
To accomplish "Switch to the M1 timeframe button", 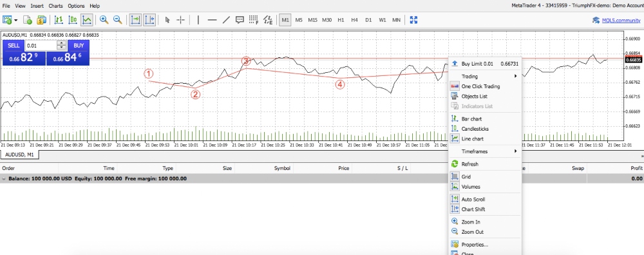I will (x=285, y=20).
